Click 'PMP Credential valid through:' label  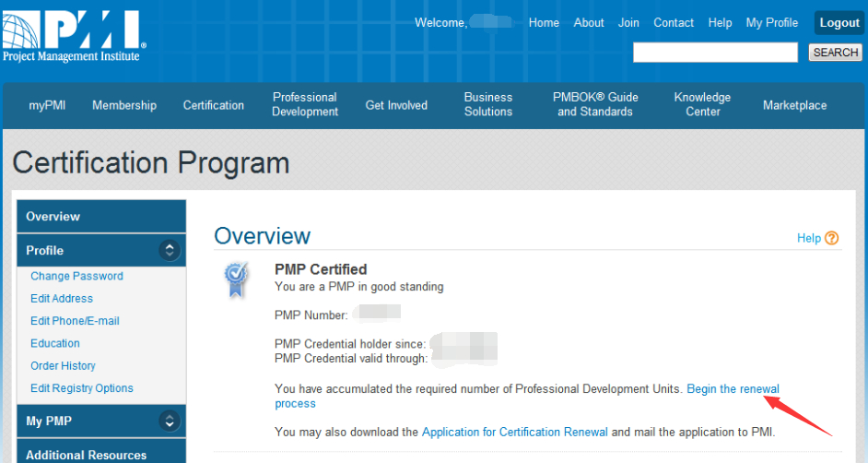click(351, 359)
